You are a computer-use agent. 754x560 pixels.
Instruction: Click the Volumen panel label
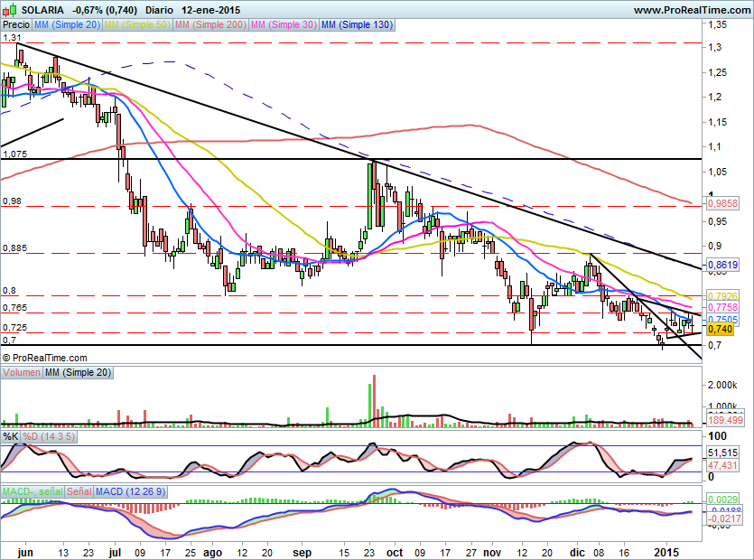(23, 372)
